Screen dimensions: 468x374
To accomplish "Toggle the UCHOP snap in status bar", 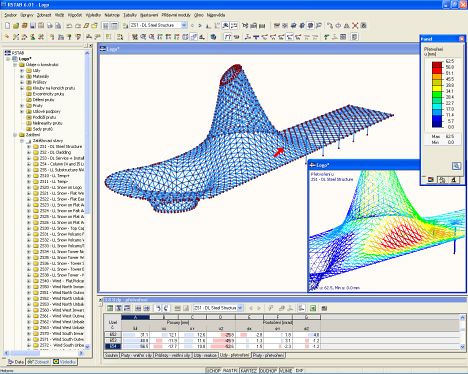I will [x=213, y=371].
